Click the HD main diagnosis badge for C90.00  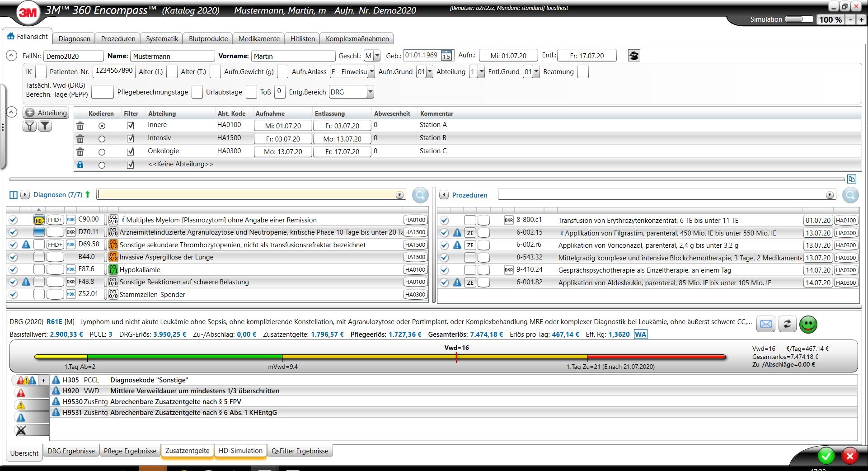click(x=39, y=220)
